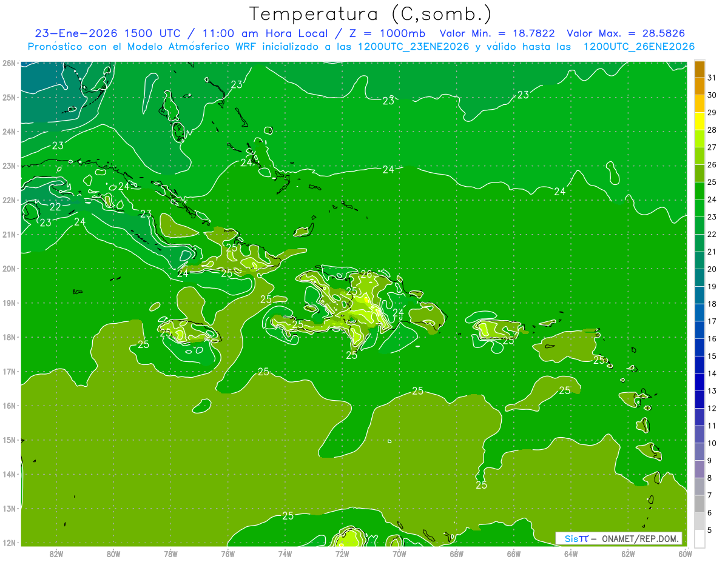Click the "SisTT" logo text
The image size is (728, 562).
click(x=576, y=538)
